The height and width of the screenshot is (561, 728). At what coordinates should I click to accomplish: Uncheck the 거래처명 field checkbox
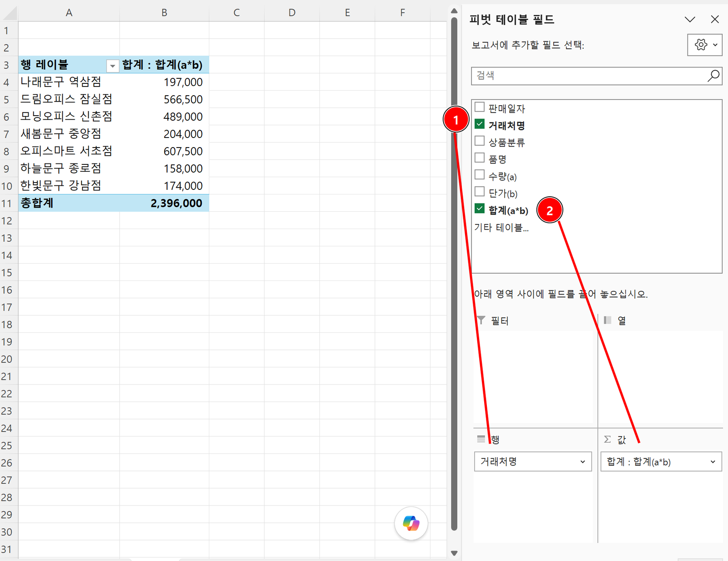480,124
